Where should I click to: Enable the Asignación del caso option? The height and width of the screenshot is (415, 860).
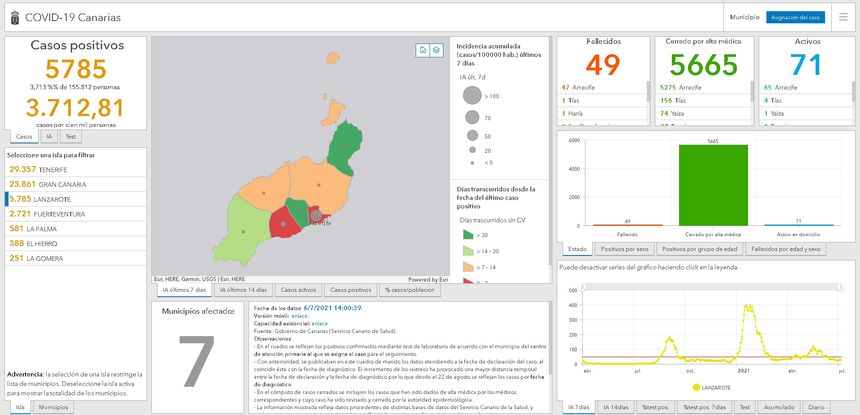(795, 18)
